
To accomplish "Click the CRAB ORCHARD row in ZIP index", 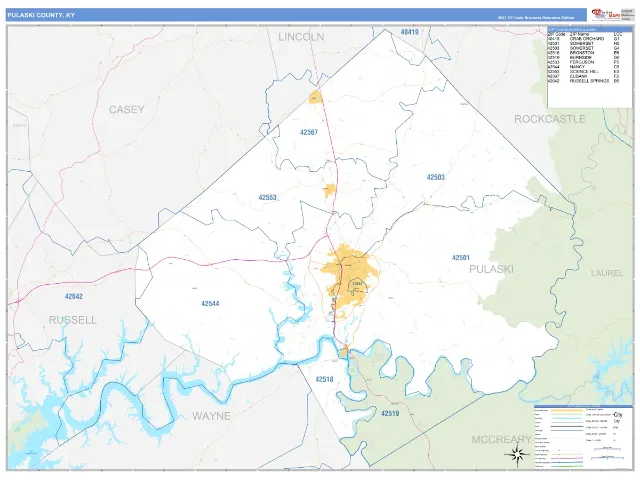I will (584, 39).
